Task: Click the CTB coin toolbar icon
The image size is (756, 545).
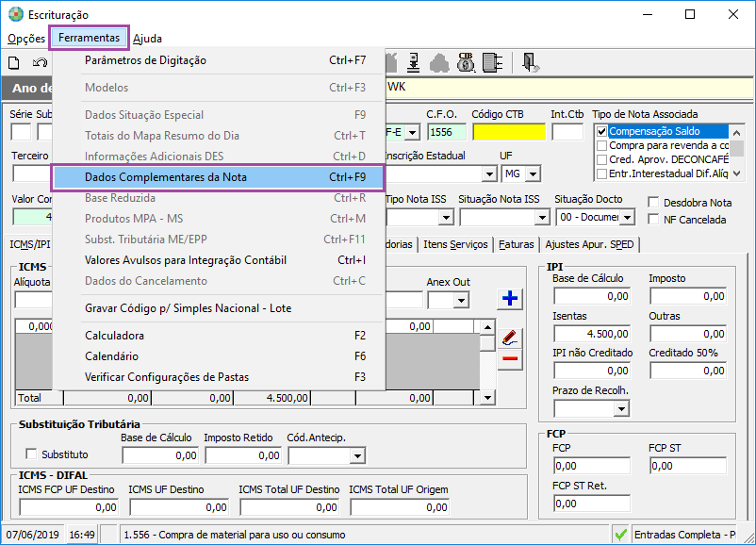Action: click(466, 62)
